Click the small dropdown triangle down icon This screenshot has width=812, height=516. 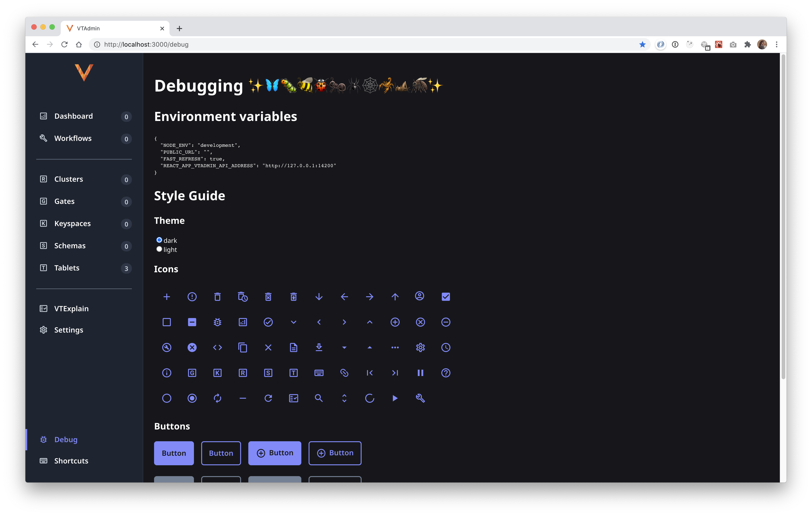click(x=344, y=347)
